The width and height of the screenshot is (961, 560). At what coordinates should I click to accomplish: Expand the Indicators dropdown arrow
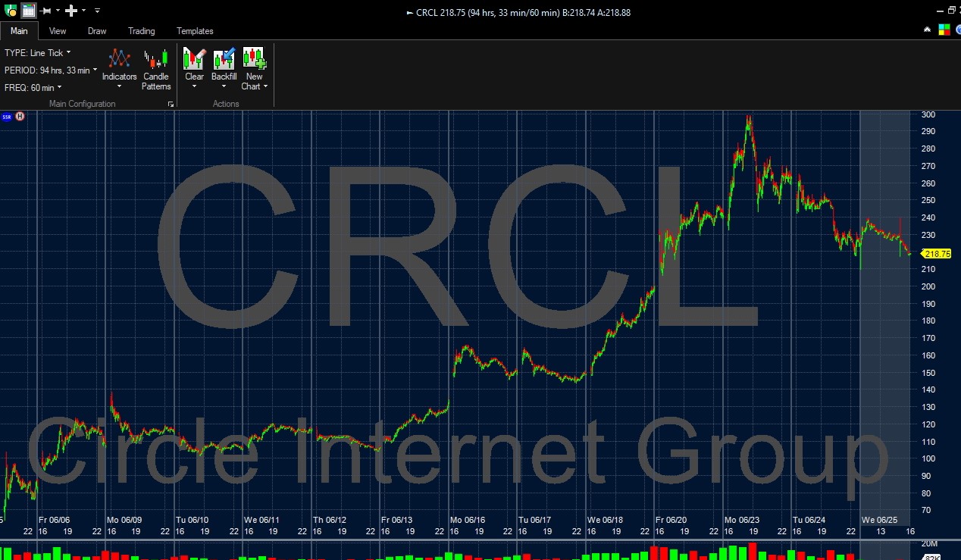pos(120,86)
